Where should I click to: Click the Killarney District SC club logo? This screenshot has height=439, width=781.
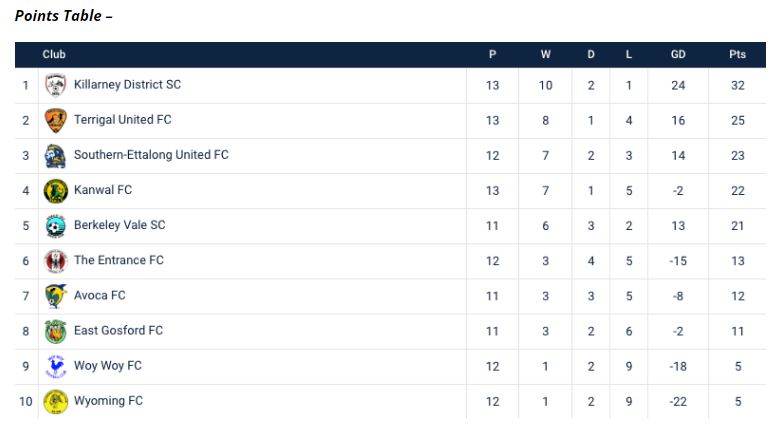[56, 85]
